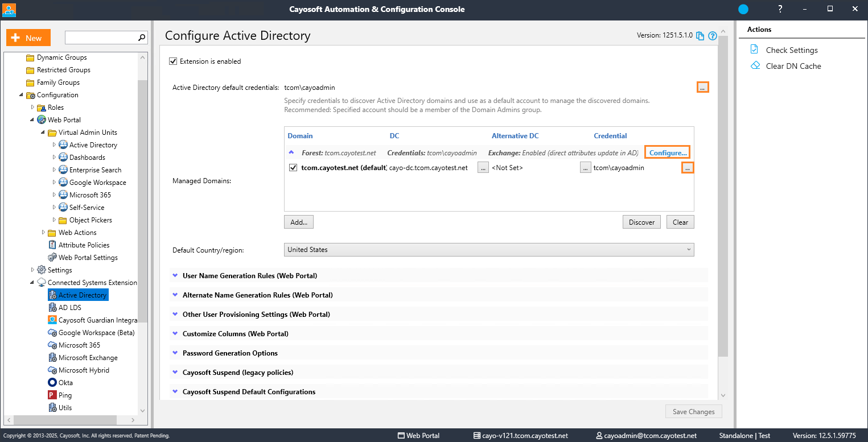
Task: Collapse the Forest tcom.cayotest.net group row
Action: (x=291, y=152)
